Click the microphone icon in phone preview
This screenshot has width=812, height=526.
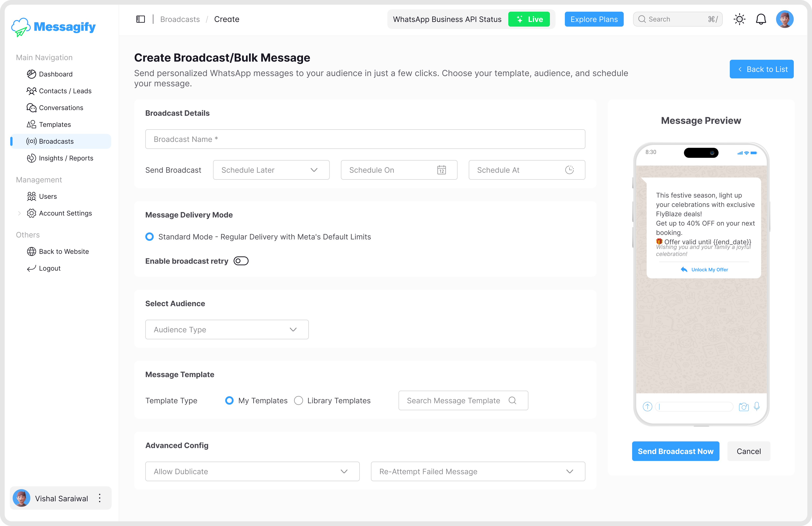(x=756, y=406)
